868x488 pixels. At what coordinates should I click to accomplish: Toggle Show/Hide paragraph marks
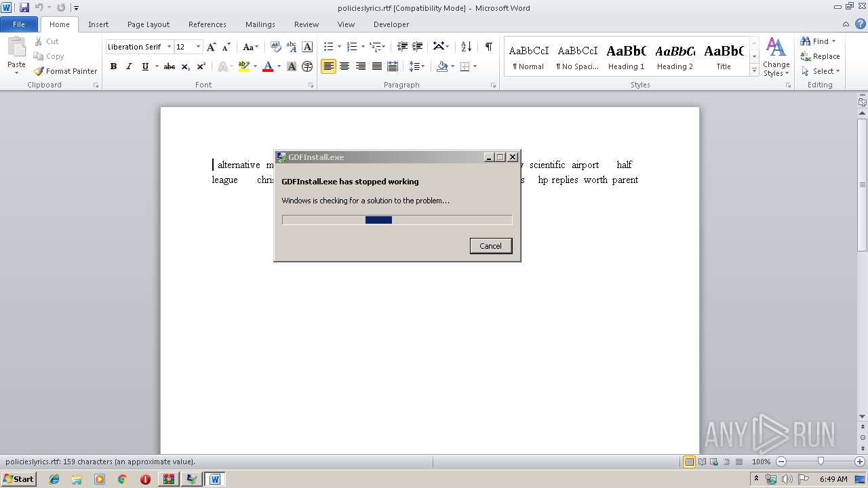(488, 47)
